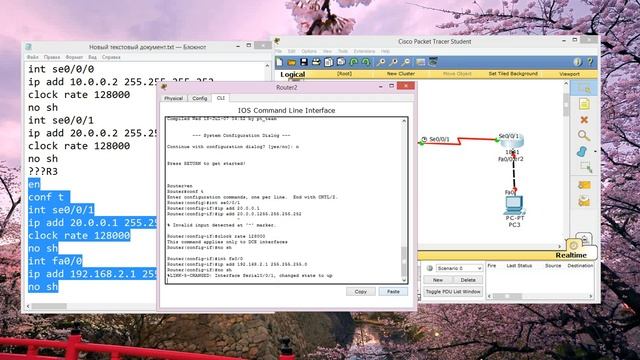Open the Extensions menu in Packet Tracer
This screenshot has width=640, height=360.
364,51
